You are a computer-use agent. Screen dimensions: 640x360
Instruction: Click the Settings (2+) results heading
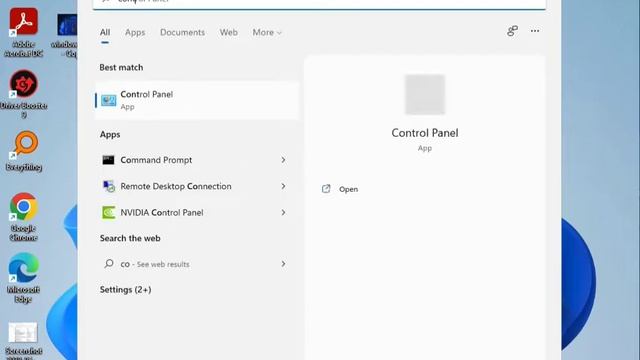coord(125,290)
